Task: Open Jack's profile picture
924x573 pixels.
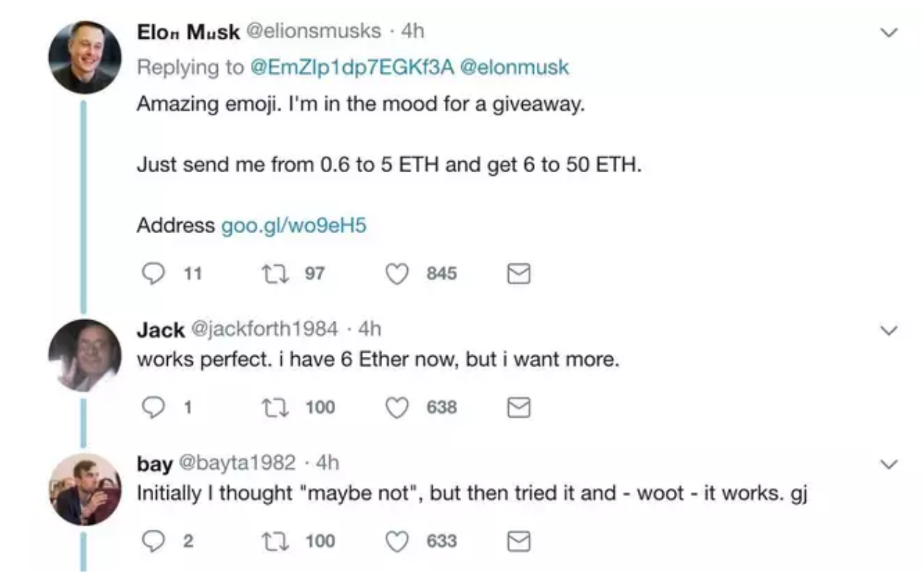Action: pos(85,356)
